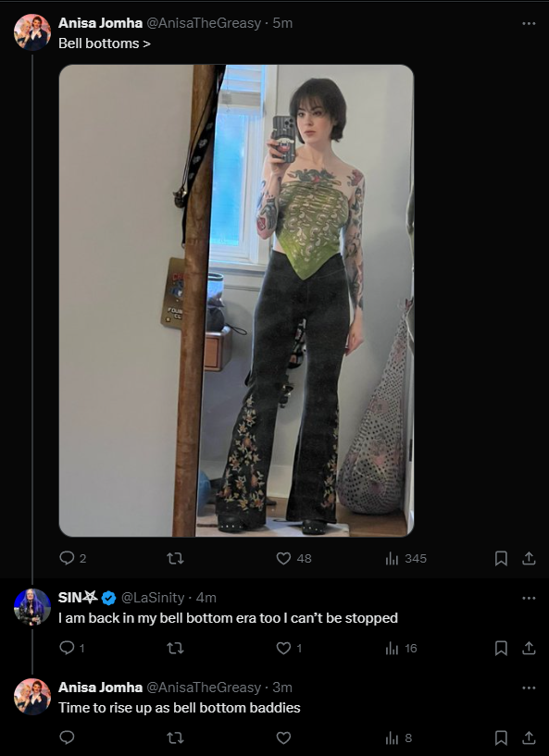This screenshot has width=549, height=756.
Task: Open @AnisaTheGreasy handle on top post
Action: (204, 23)
